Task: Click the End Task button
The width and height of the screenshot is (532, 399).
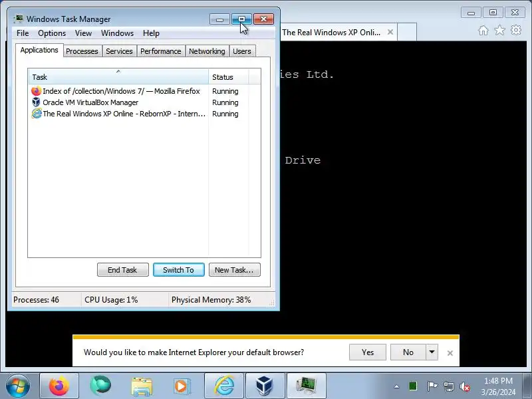Action: point(123,270)
